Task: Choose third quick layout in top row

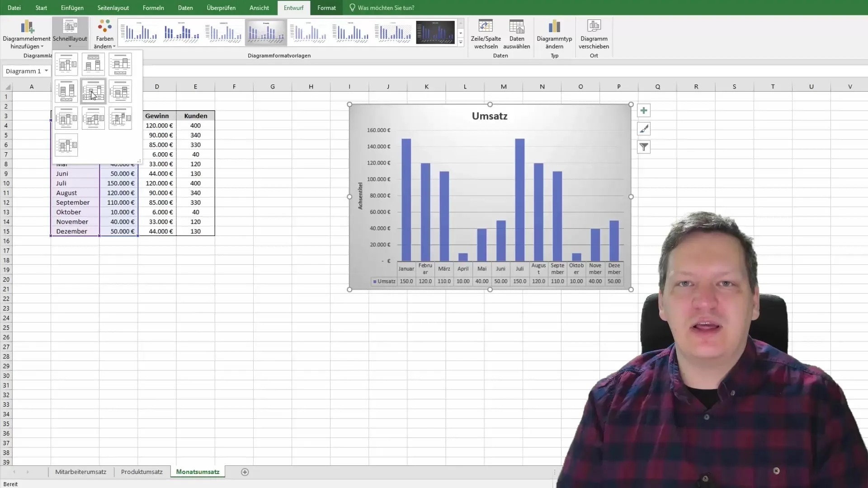Action: point(120,65)
